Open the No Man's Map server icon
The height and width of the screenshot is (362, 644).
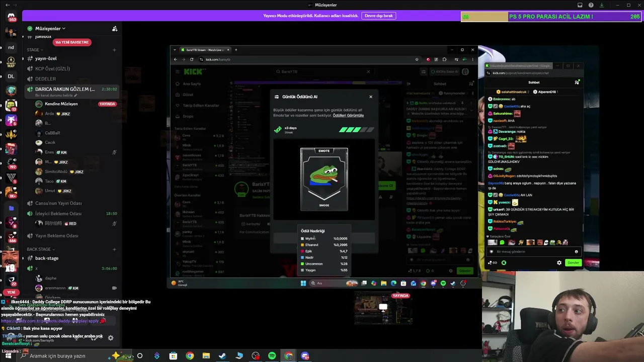(11, 62)
